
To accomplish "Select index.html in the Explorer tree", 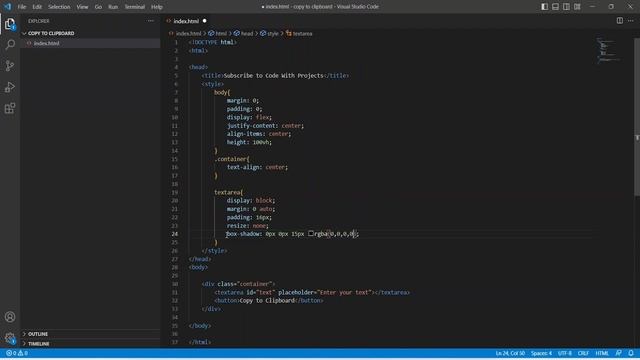I will tap(47, 43).
